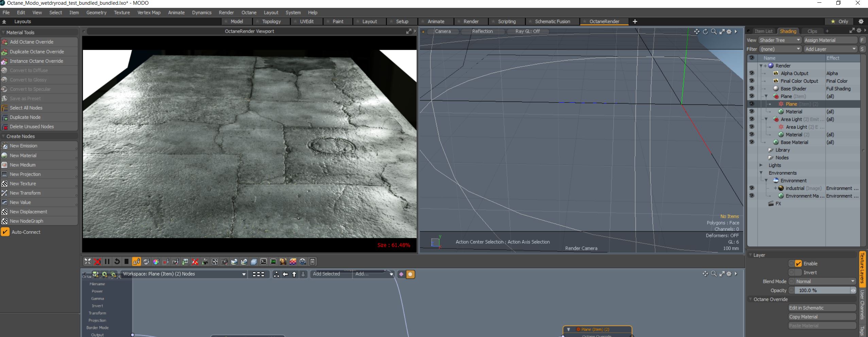This screenshot has width=868, height=337.
Task: Open the Texture menu
Action: pos(122,13)
